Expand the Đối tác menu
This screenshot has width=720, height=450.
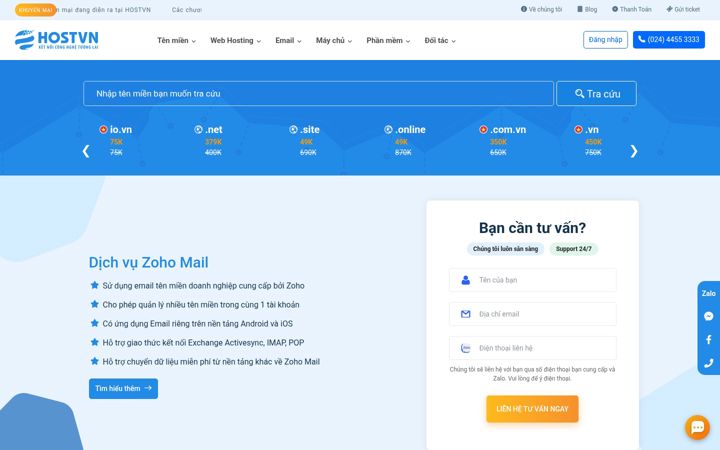[x=440, y=40]
